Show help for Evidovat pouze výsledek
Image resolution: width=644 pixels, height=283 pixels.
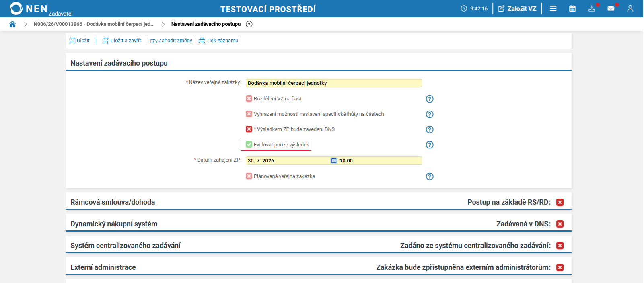tap(430, 145)
